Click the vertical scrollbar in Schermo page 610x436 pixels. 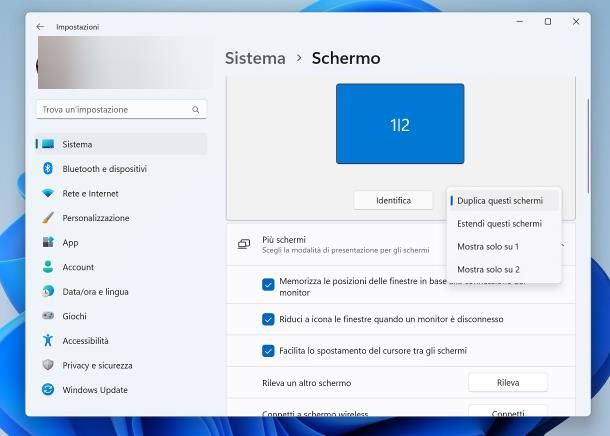(588, 146)
